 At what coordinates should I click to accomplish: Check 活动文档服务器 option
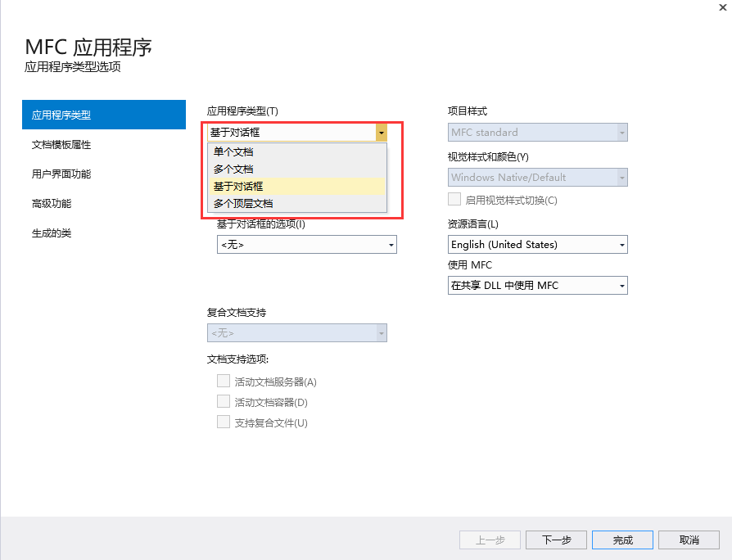pos(224,381)
